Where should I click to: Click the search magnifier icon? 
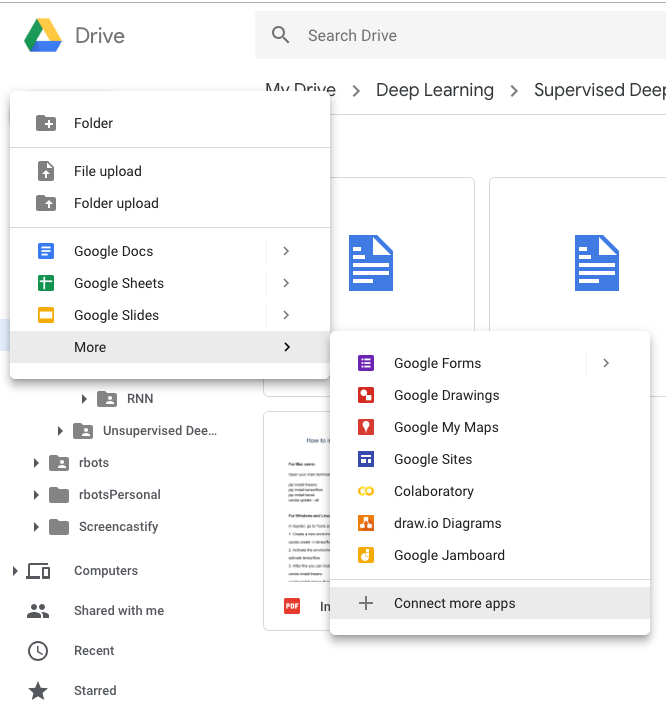click(x=280, y=35)
